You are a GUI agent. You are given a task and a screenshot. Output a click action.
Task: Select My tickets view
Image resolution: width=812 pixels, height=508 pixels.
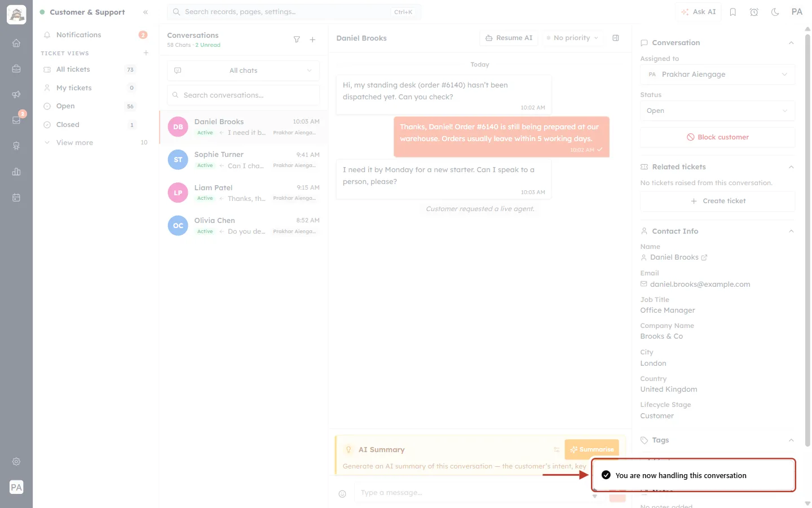pyautogui.click(x=96, y=88)
